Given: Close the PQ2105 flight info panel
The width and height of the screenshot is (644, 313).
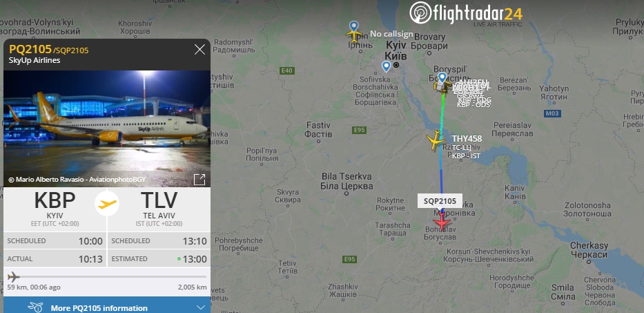Looking at the screenshot, I should (199, 50).
